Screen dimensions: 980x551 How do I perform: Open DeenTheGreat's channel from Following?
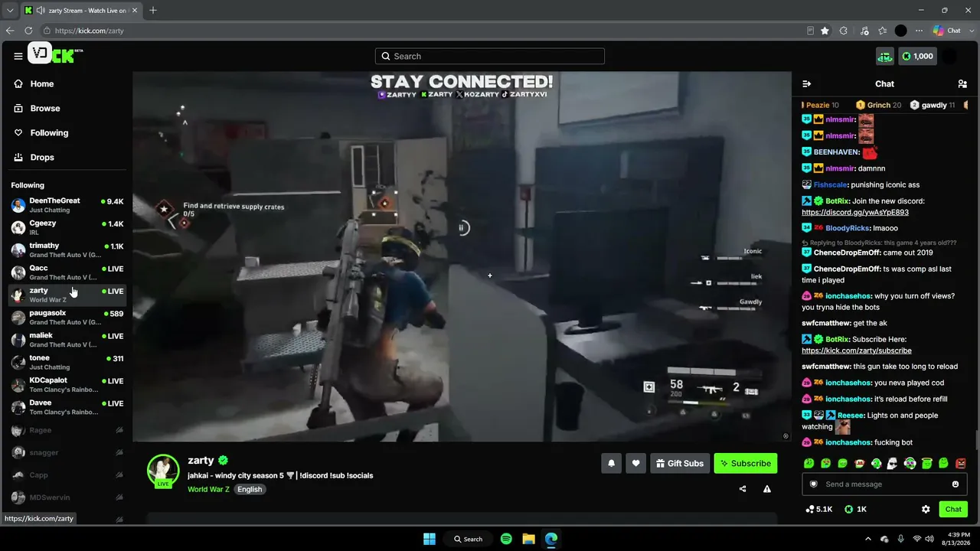pyautogui.click(x=67, y=205)
